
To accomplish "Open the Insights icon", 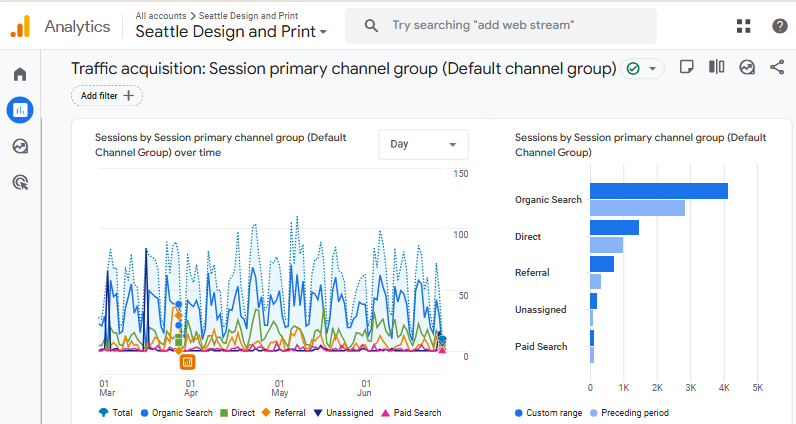I will (747, 67).
